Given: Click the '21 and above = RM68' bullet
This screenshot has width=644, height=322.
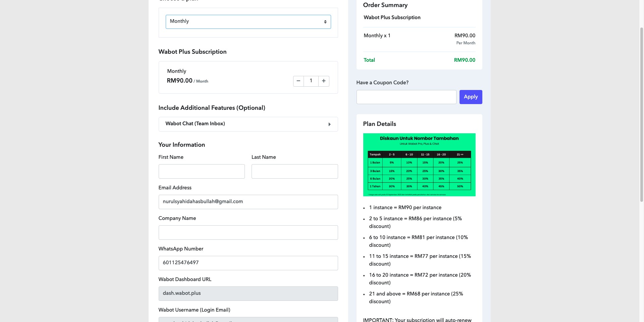Looking at the screenshot, I should 416,297.
